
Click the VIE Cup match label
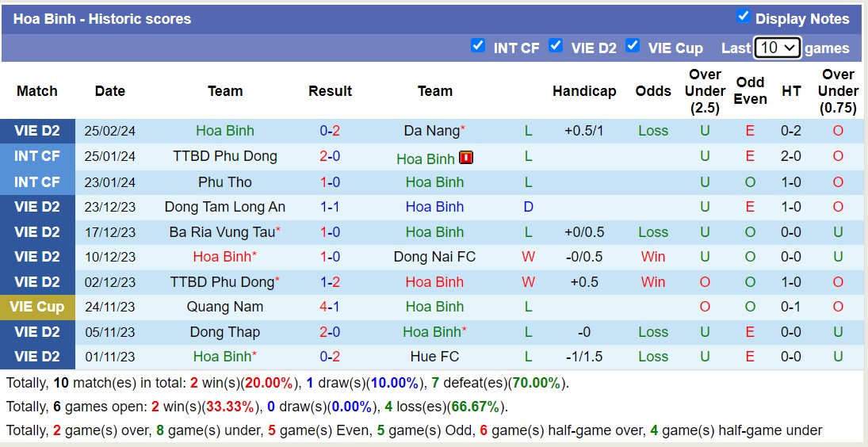click(37, 307)
